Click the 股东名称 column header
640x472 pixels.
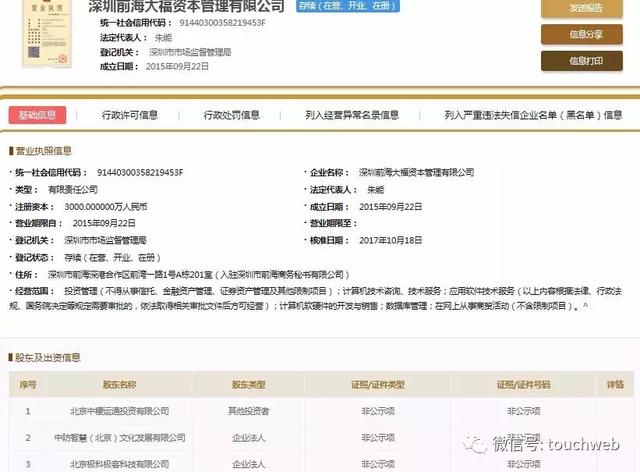point(119,385)
